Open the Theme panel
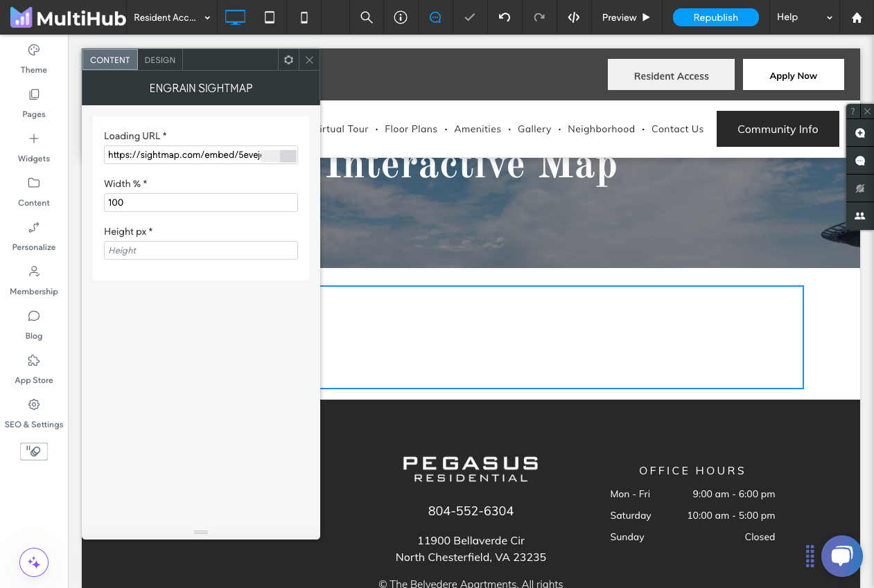This screenshot has height=588, width=874. coord(34,59)
